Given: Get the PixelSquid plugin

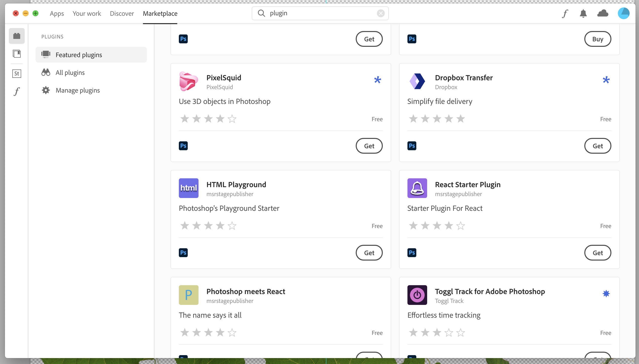Looking at the screenshot, I should tap(369, 146).
